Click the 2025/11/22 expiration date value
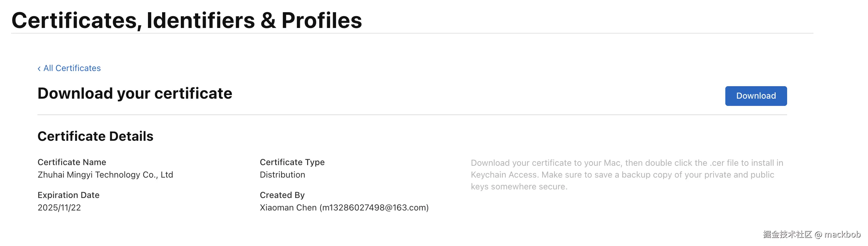This screenshot has height=246, width=868. (x=59, y=208)
